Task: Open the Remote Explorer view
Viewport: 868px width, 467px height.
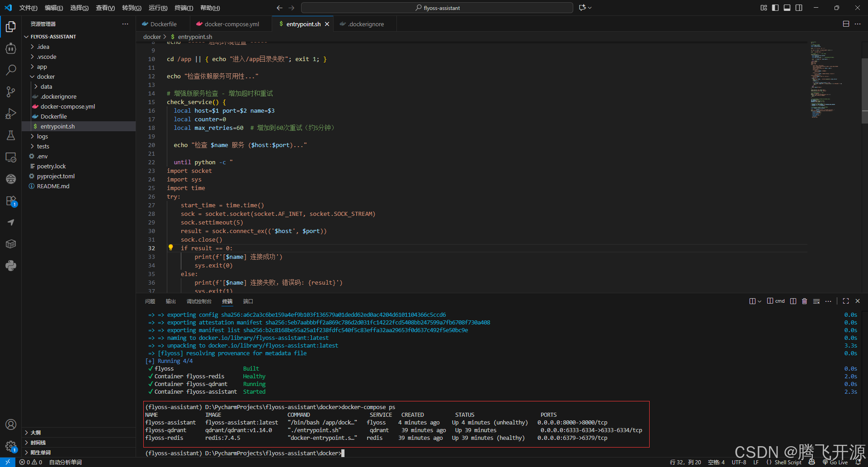Action: pyautogui.click(x=11, y=157)
